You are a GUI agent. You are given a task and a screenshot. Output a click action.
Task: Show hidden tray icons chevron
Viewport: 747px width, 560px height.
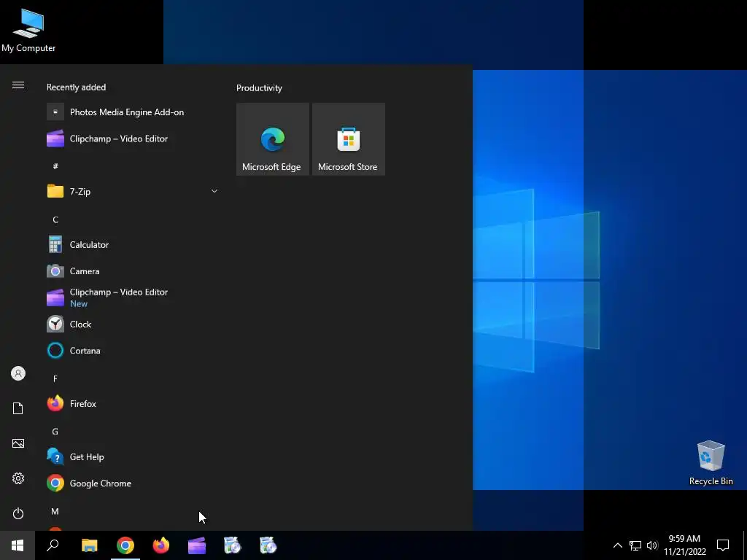(617, 545)
